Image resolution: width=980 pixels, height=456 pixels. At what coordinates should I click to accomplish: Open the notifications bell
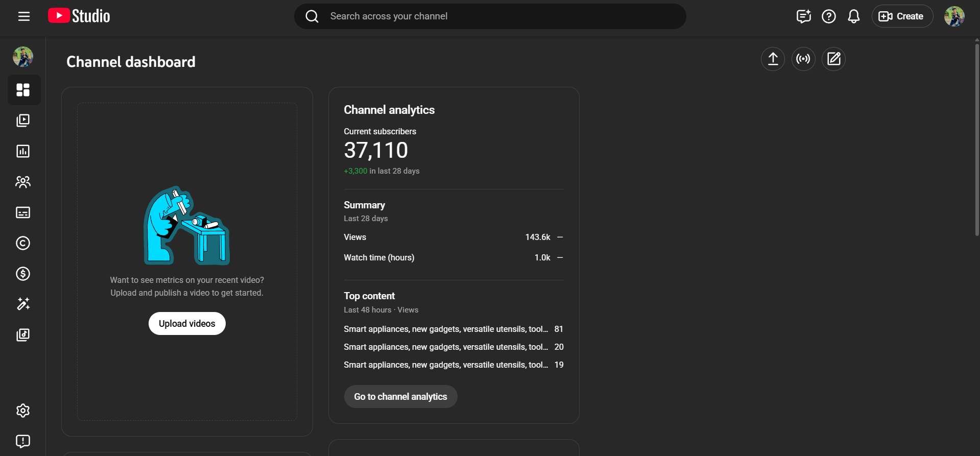[853, 16]
